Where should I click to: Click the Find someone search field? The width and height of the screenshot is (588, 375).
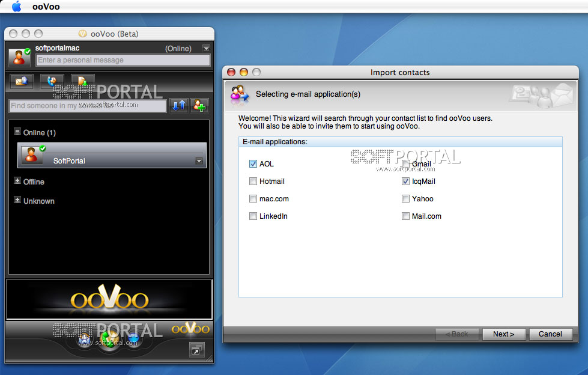coord(87,106)
